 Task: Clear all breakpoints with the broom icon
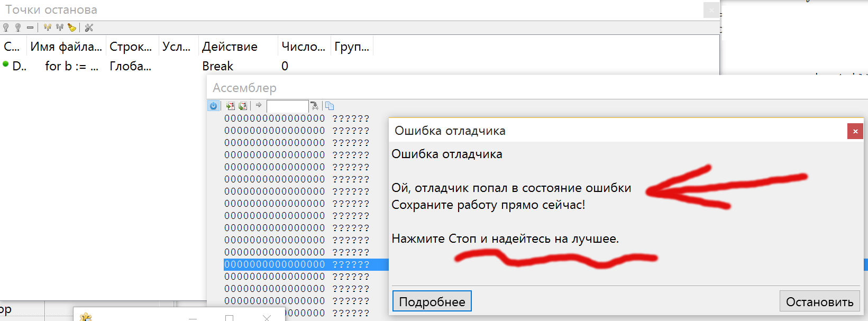(x=72, y=27)
